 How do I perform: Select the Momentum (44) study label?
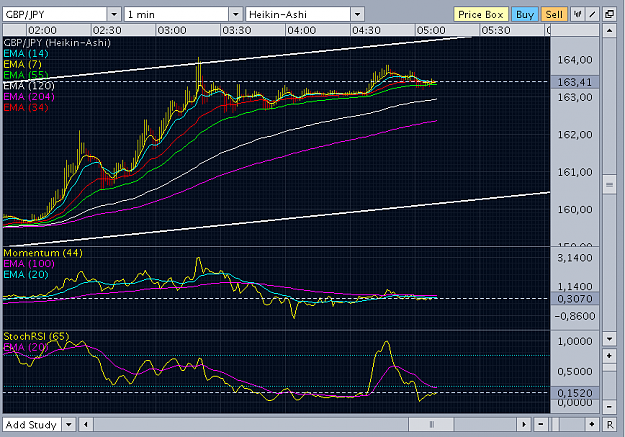[x=43, y=253]
